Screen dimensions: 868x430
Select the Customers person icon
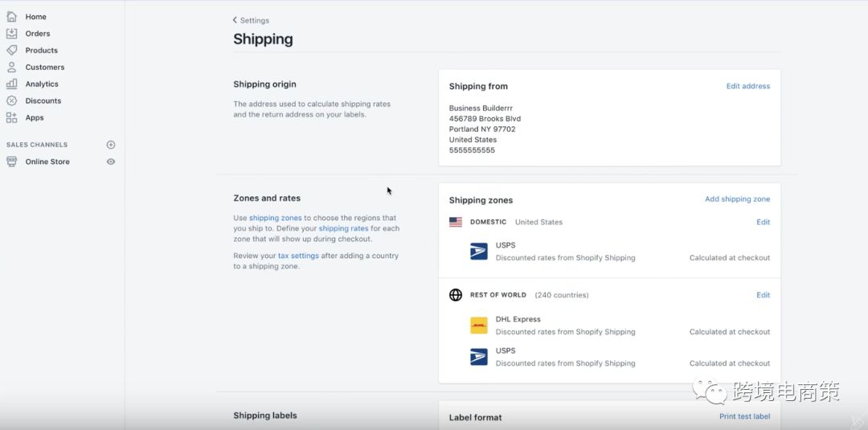coord(11,68)
